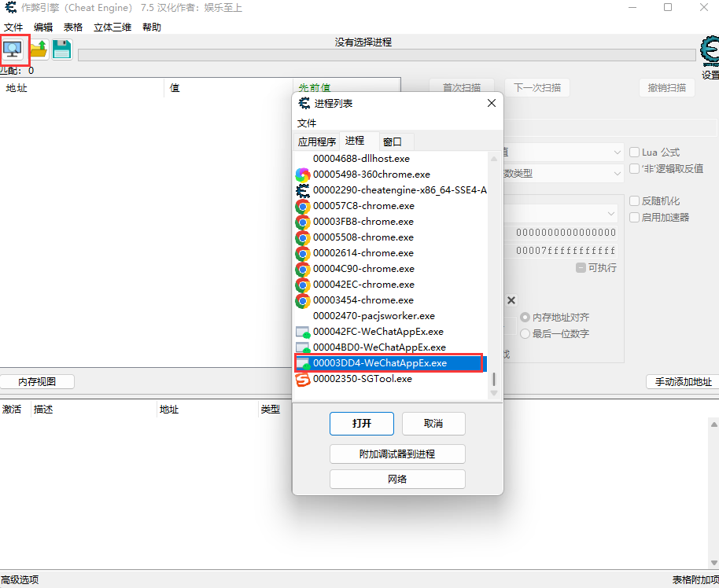
Task: Click the 00002614-chrome.exe Chrome icon
Action: click(x=303, y=253)
